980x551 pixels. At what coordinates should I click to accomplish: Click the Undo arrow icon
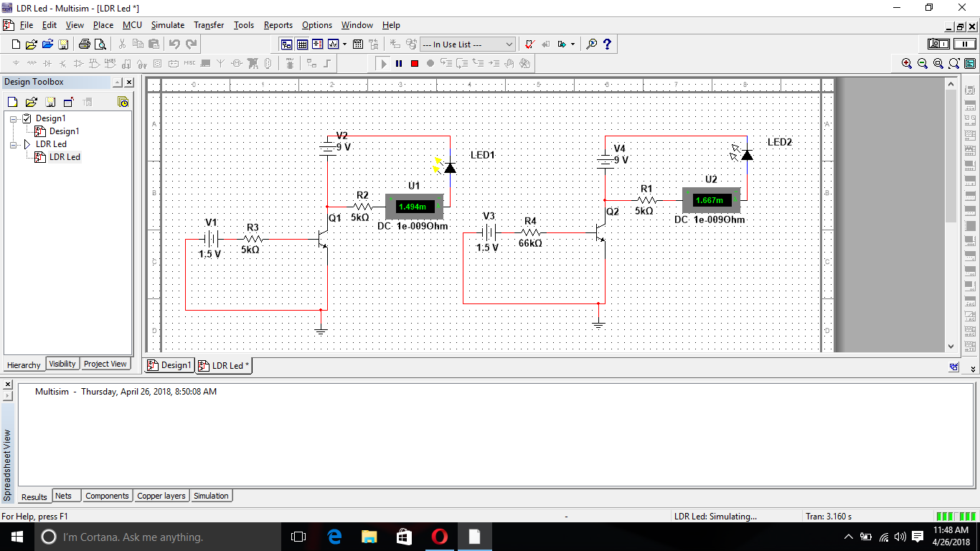pos(174,44)
